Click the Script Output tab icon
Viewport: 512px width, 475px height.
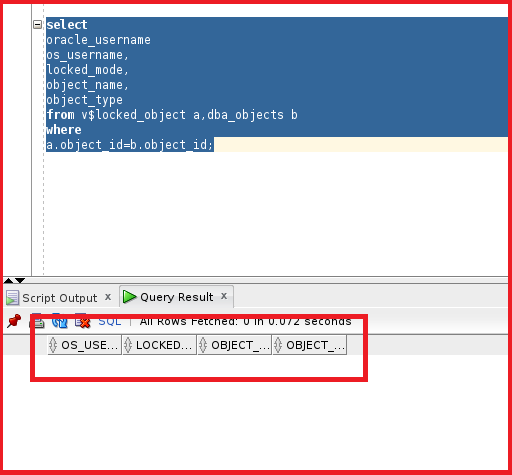point(13,297)
